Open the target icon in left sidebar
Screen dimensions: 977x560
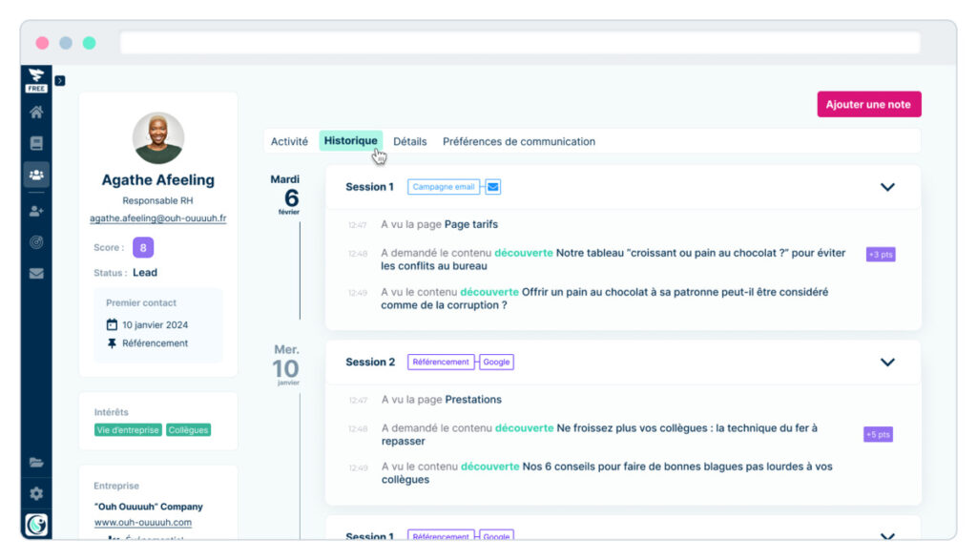tap(36, 242)
